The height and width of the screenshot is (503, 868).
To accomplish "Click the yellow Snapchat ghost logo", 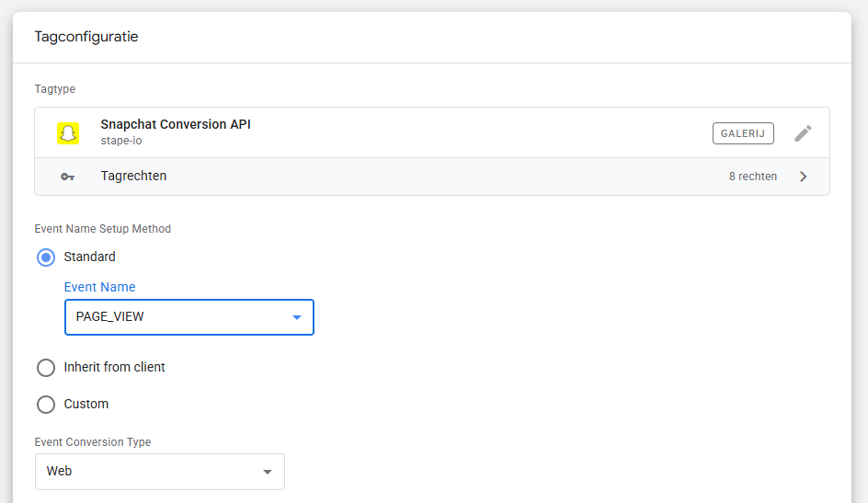I will click(x=67, y=132).
